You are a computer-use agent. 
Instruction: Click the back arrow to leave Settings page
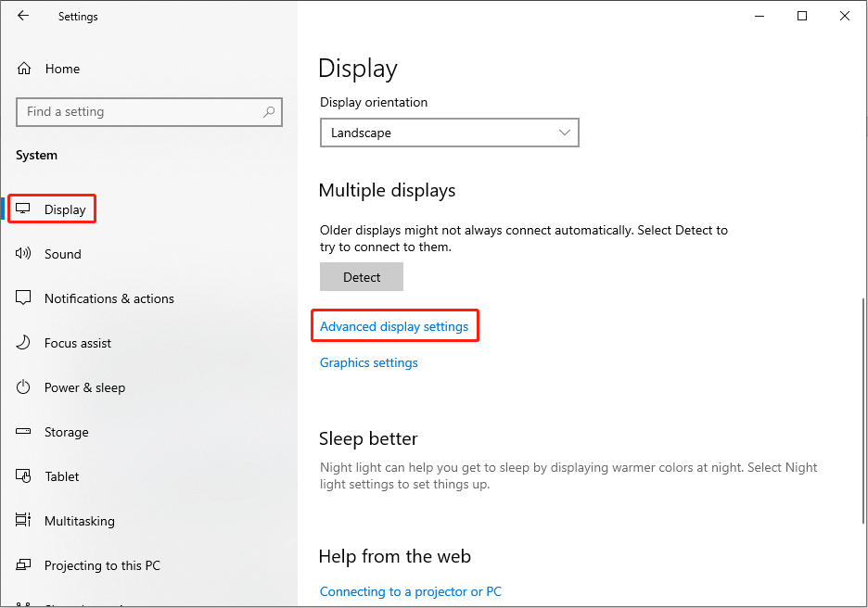pos(22,16)
